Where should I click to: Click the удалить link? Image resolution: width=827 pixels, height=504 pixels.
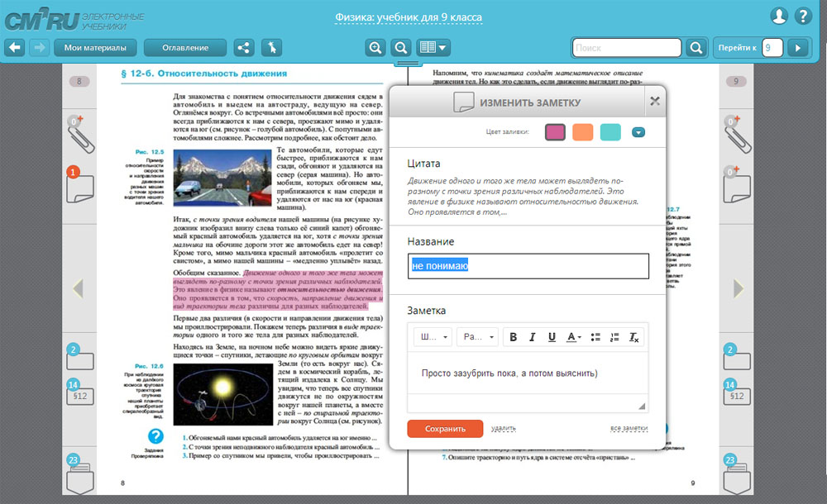click(503, 429)
